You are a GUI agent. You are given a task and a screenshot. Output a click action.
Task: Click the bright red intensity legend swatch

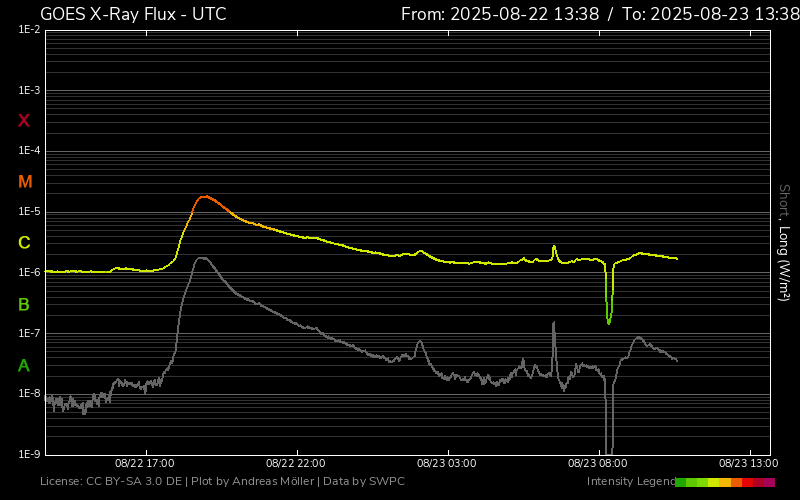747,482
